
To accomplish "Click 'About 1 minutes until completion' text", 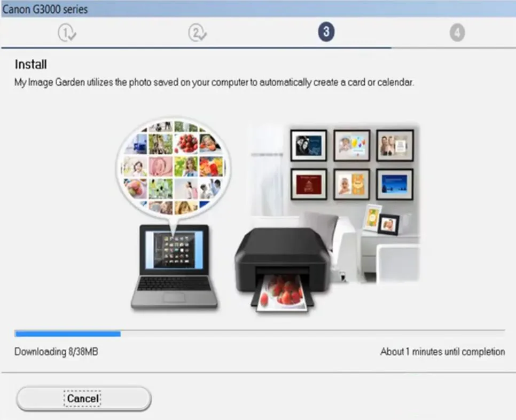I will pos(443,352).
